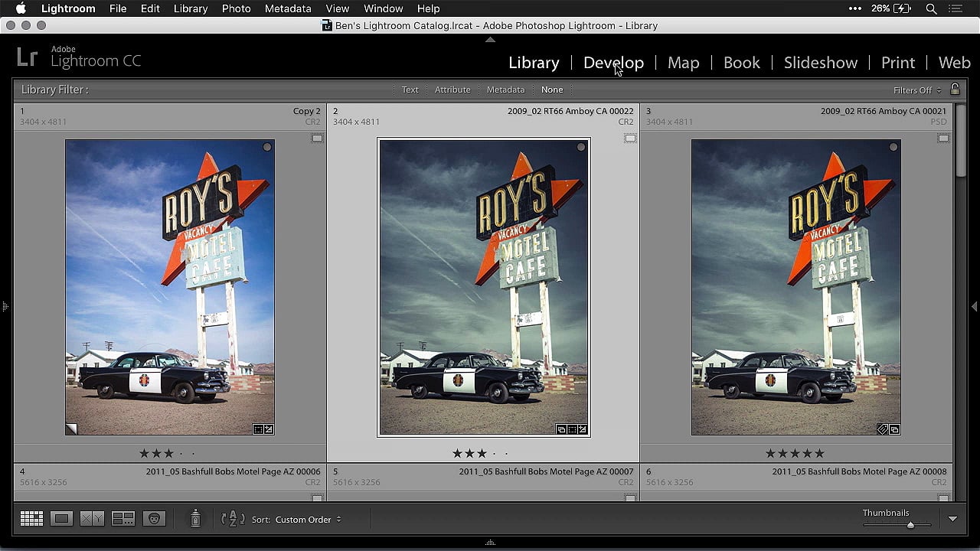This screenshot has height=551, width=980.
Task: Click develop adjustments badge on Amboy 00022 thumbnail
Action: pyautogui.click(x=583, y=430)
